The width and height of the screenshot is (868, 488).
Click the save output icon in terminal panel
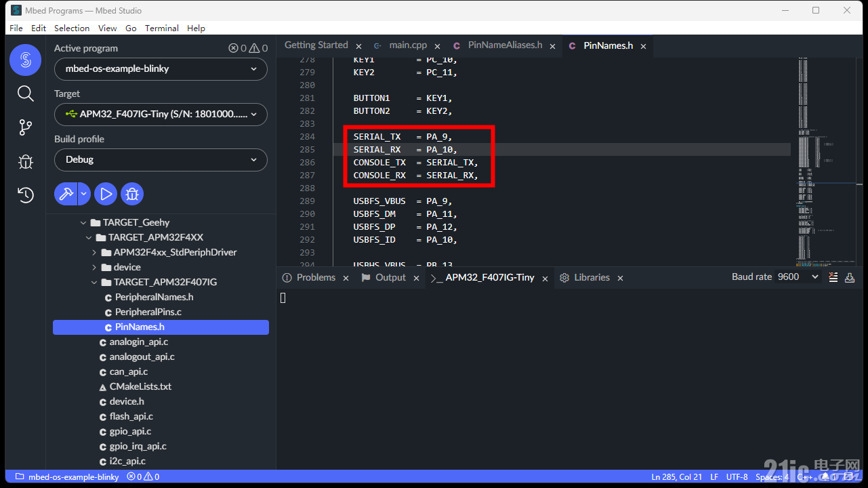(850, 277)
